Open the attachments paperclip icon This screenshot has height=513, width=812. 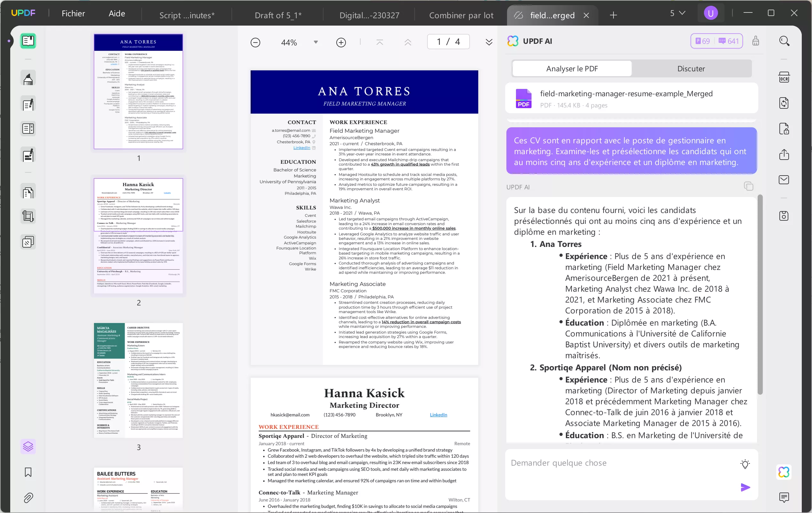click(x=28, y=498)
